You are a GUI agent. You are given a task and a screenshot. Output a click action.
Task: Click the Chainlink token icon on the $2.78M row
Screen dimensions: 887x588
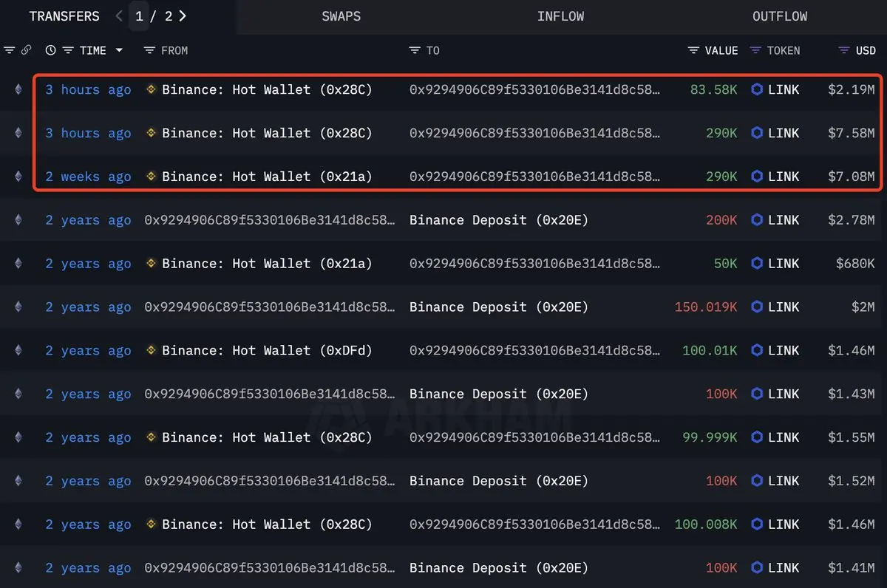pos(757,220)
